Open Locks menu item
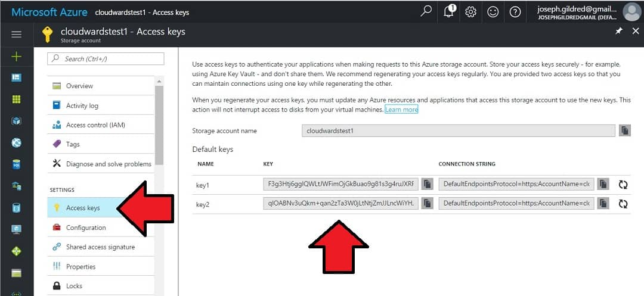 pos(101,286)
